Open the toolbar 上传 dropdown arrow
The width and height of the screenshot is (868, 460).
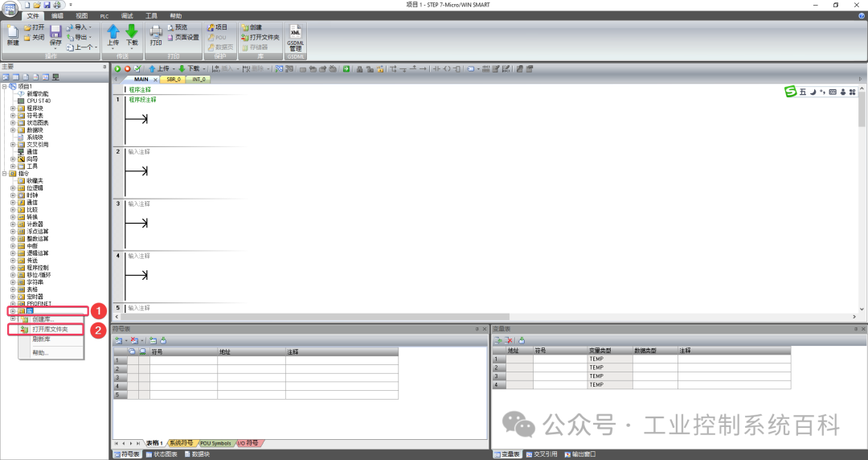click(174, 68)
